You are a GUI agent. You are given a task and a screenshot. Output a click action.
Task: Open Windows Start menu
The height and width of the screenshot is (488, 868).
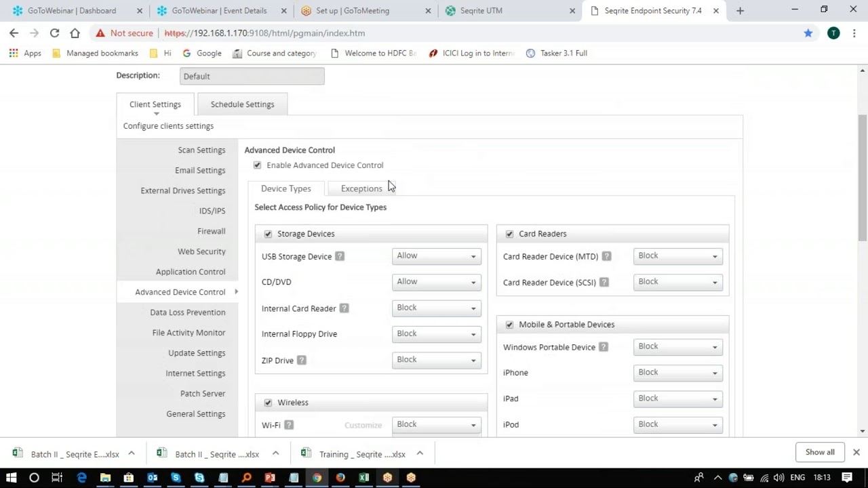[11, 478]
